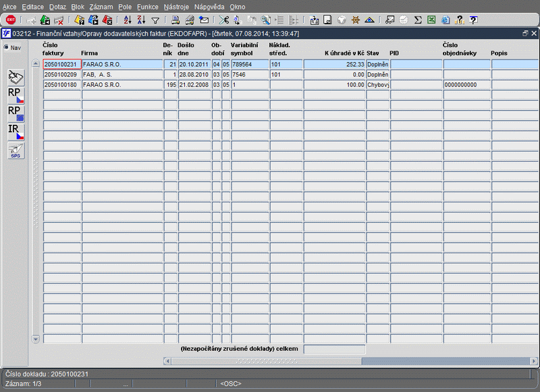Click the envelope mail icon

[204, 20]
